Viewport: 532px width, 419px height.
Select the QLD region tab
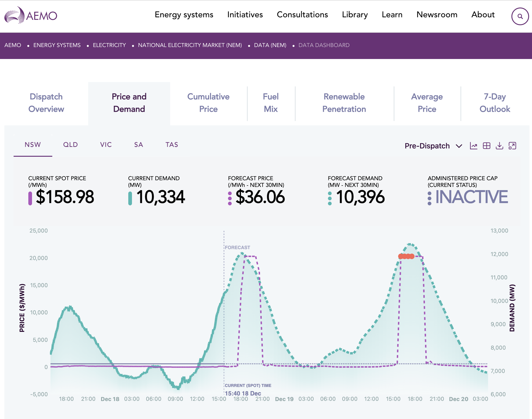70,145
